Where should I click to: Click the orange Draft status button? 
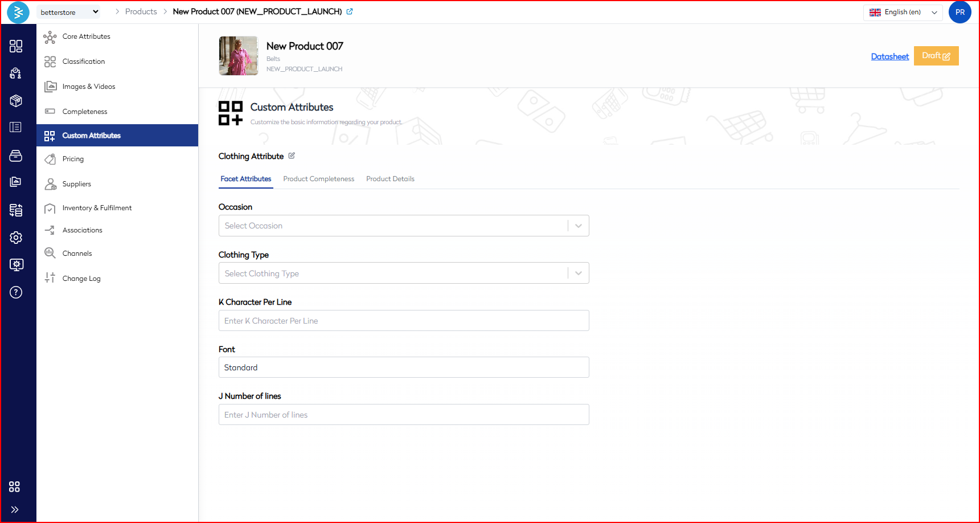(936, 56)
